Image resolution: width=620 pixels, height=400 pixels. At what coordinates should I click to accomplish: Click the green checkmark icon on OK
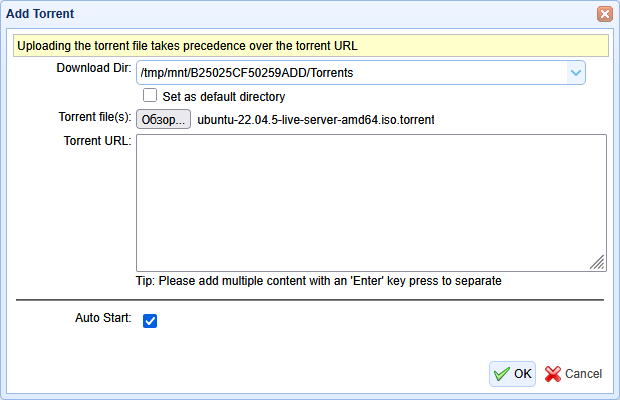click(x=501, y=374)
